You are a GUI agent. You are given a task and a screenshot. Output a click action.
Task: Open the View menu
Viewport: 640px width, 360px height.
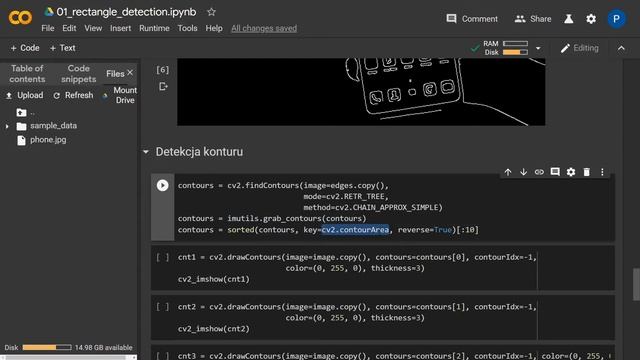[x=93, y=28]
